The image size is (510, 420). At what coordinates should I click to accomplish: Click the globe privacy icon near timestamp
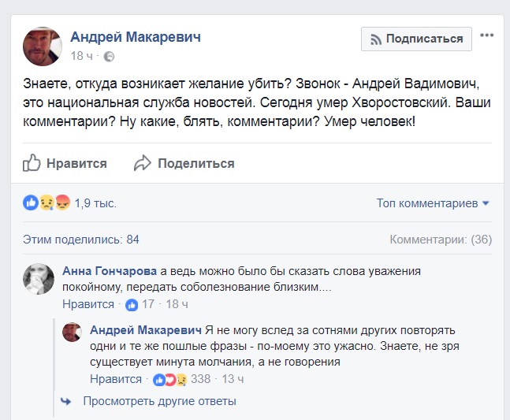[109, 57]
